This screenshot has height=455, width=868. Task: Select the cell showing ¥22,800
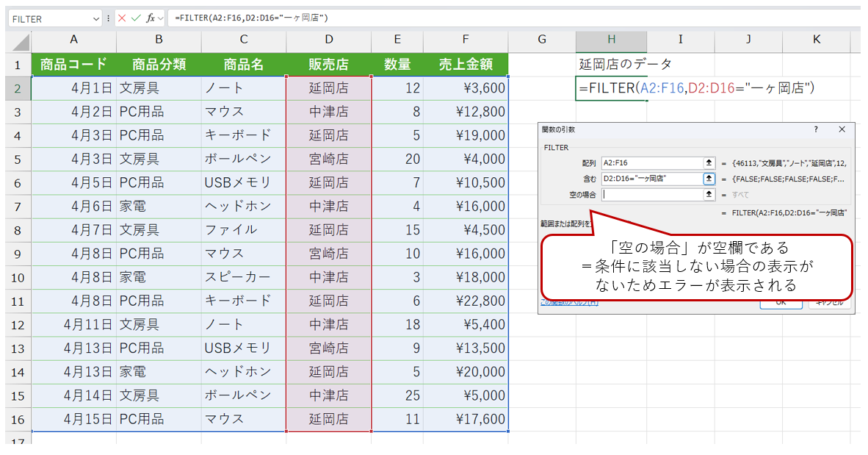click(466, 301)
